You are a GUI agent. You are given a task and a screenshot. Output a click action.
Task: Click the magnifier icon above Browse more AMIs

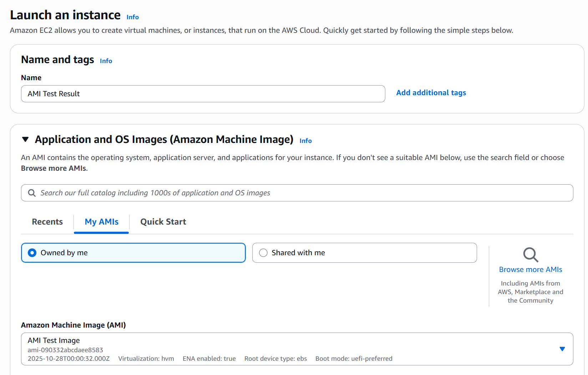point(531,255)
